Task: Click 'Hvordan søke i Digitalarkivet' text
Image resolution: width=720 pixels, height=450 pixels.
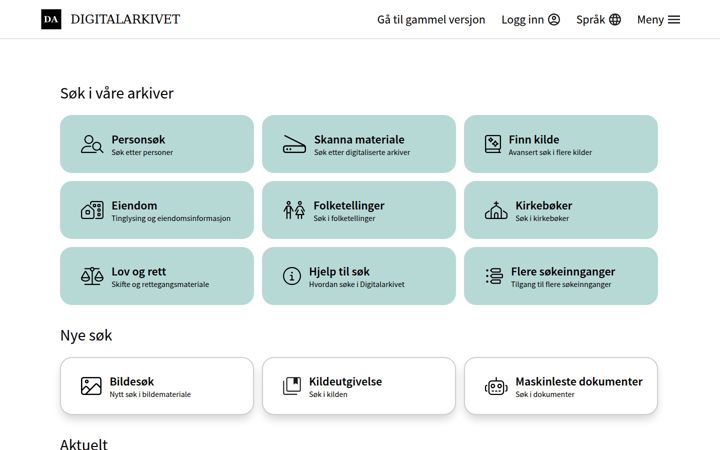Action: pos(357,285)
